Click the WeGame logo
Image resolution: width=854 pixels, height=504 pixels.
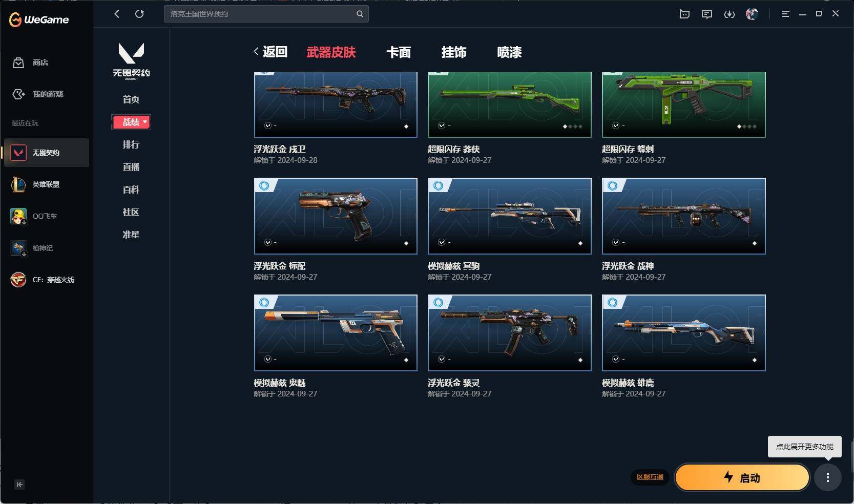pyautogui.click(x=39, y=19)
